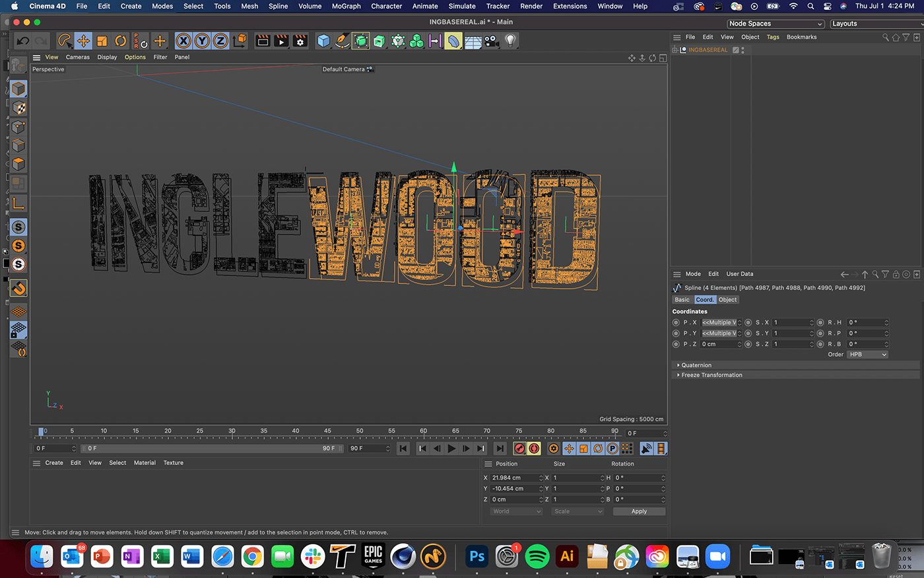This screenshot has width=924, height=578.
Task: Click the Position X field showing 21.984 cm
Action: [516, 478]
